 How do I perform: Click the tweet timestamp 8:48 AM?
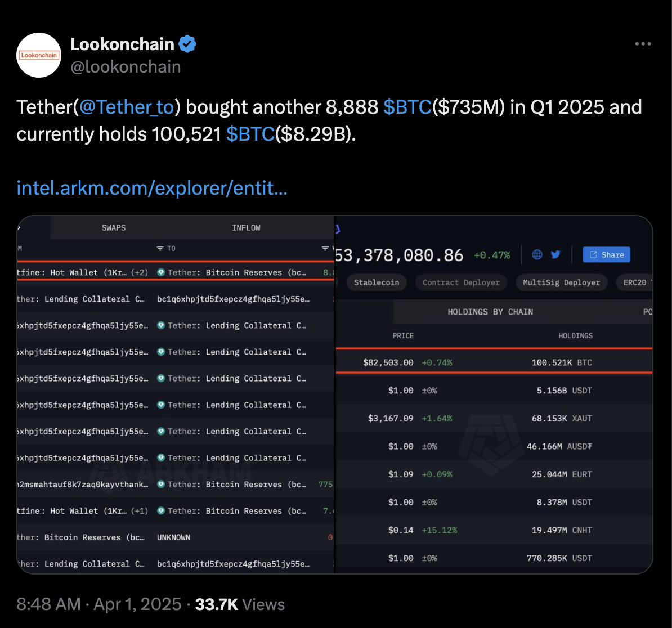tap(48, 604)
